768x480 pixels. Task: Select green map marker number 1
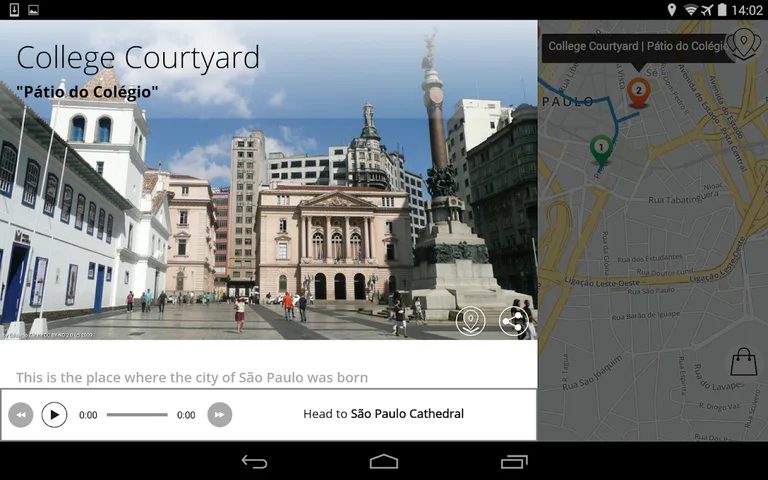pos(601,149)
